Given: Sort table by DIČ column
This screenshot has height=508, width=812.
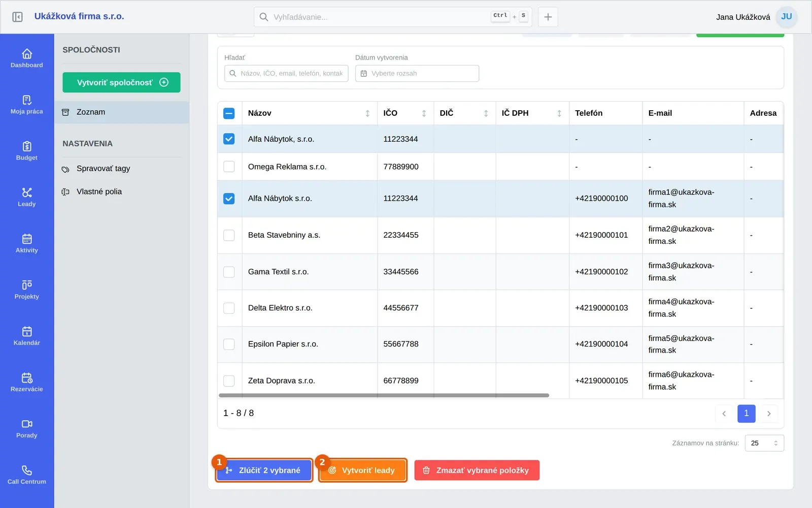Looking at the screenshot, I should pos(486,113).
